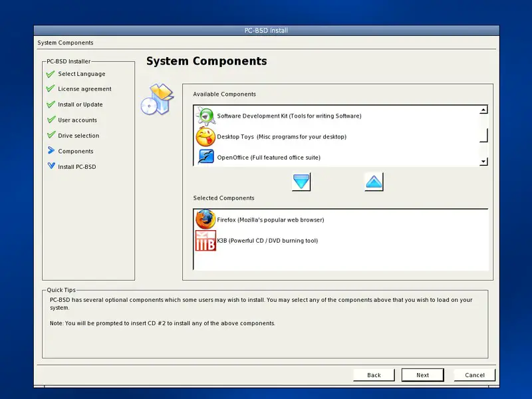Image resolution: width=532 pixels, height=399 pixels.
Task: Click checkmark icon beside Install or Update
Action: (x=51, y=104)
